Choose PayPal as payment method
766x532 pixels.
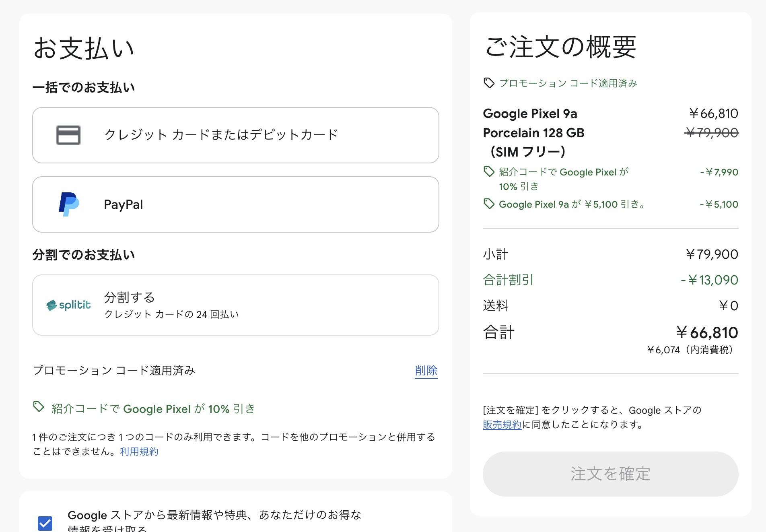point(236,204)
